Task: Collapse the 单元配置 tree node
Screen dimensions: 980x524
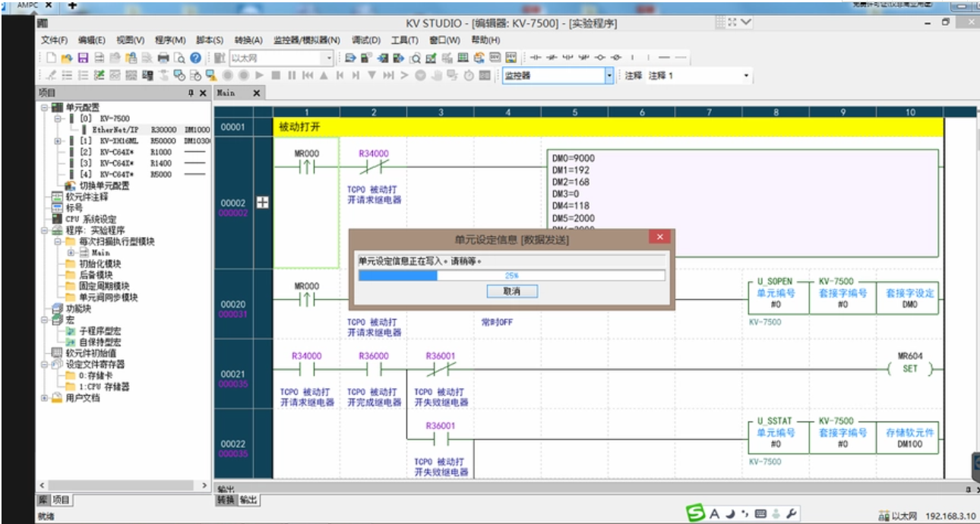Action: [45, 108]
